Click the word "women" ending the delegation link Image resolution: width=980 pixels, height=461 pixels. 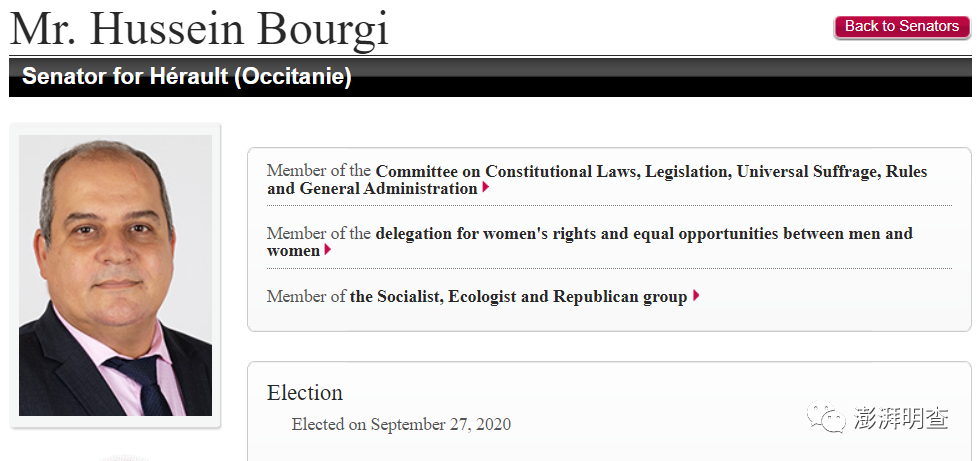point(293,251)
